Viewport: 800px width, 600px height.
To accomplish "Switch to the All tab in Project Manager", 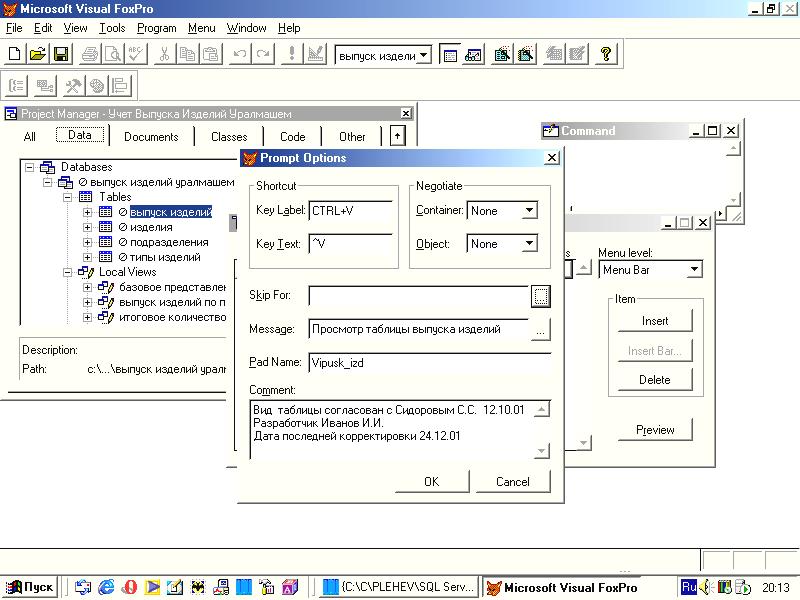I will (x=30, y=137).
